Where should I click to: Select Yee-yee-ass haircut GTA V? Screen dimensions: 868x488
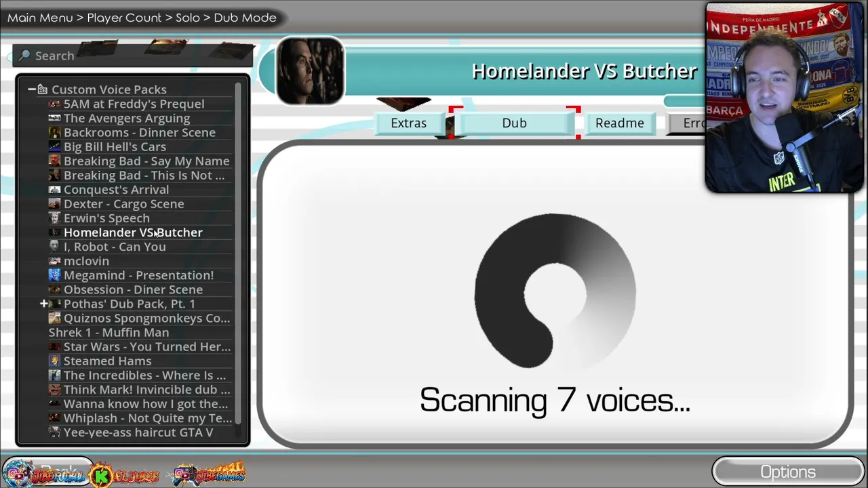pos(140,432)
